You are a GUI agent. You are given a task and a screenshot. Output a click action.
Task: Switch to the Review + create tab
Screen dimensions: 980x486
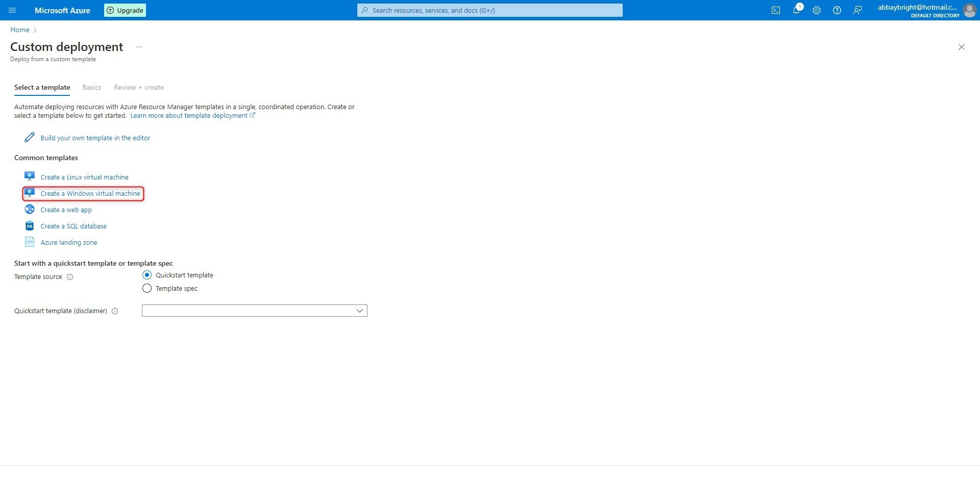139,88
